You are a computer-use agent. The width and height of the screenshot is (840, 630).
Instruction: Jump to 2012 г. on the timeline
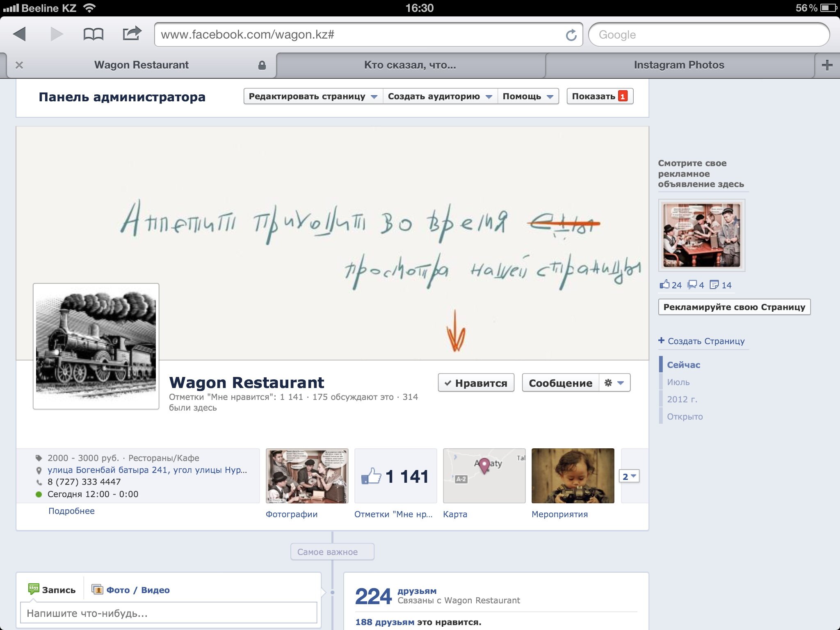pyautogui.click(x=682, y=399)
